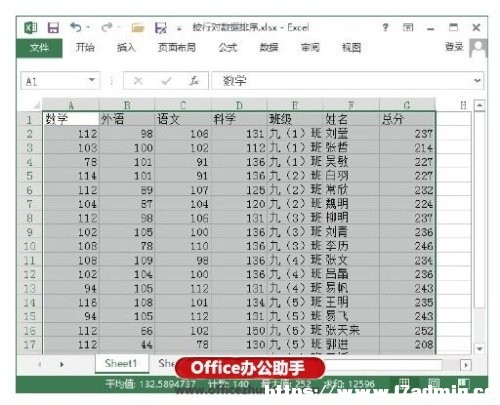
Task: Open the 文件 File tab
Action: (39, 48)
